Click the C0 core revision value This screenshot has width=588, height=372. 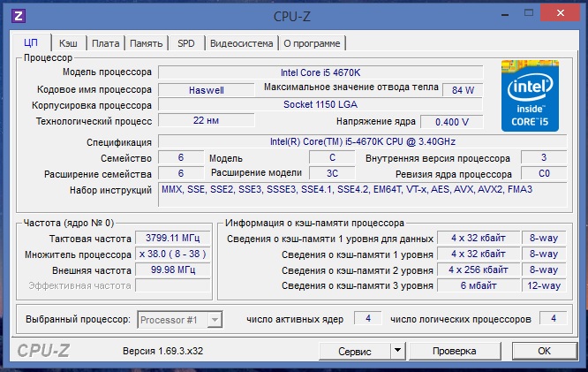[544, 173]
